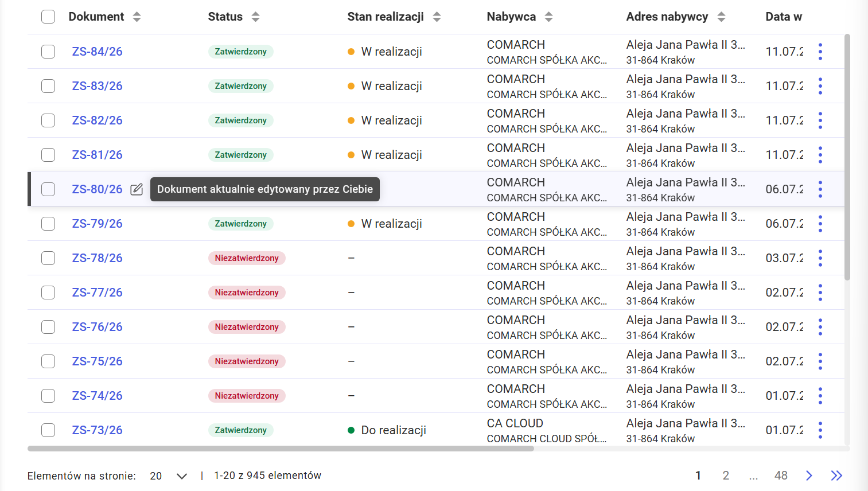Check the box for ZS-75/26

click(x=48, y=361)
